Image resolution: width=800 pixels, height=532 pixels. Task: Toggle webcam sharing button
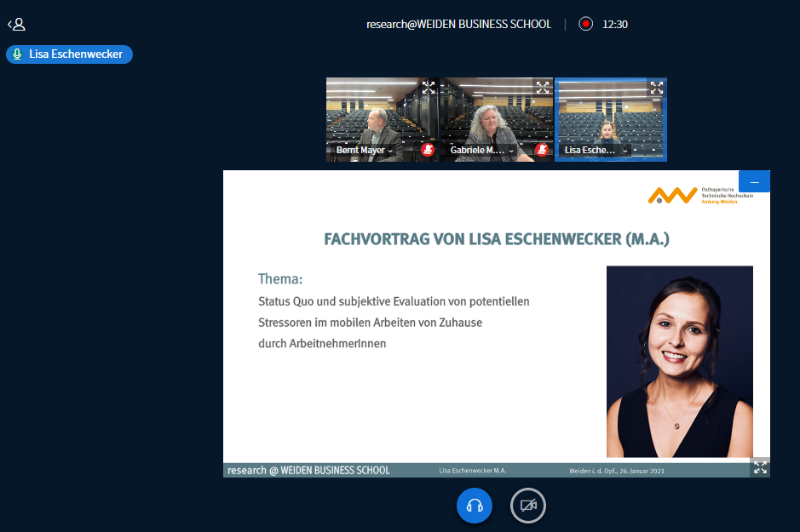(528, 506)
